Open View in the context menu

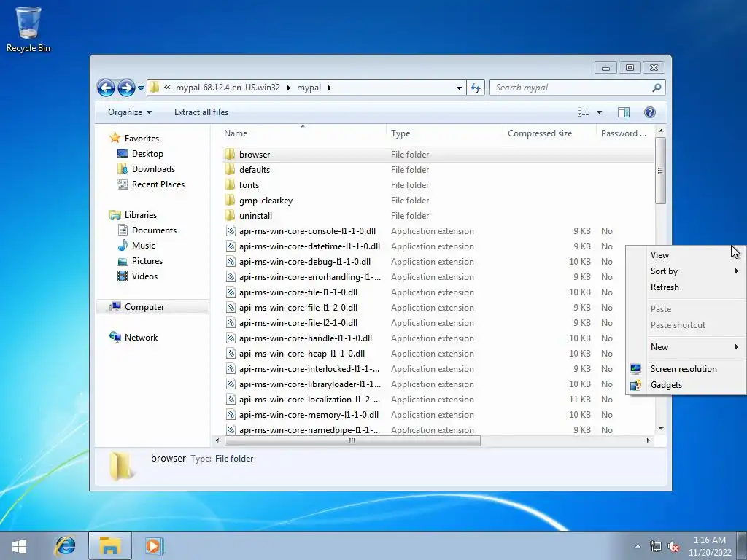point(686,255)
